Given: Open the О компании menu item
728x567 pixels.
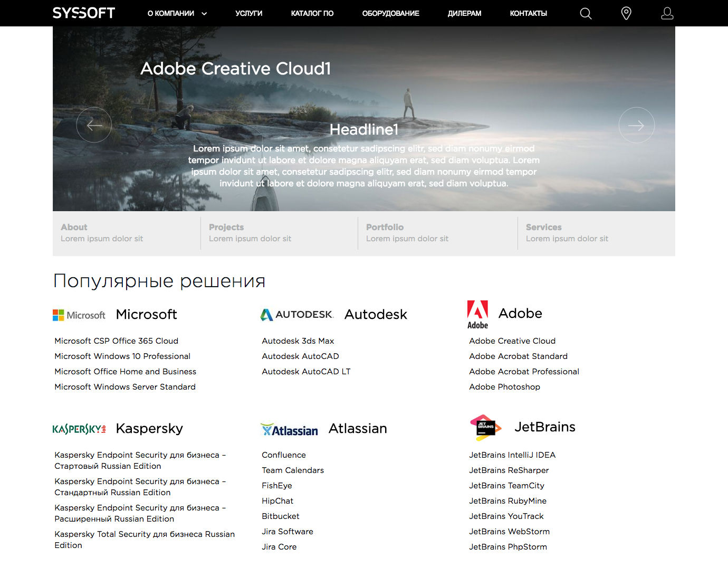Looking at the screenshot, I should pos(171,13).
